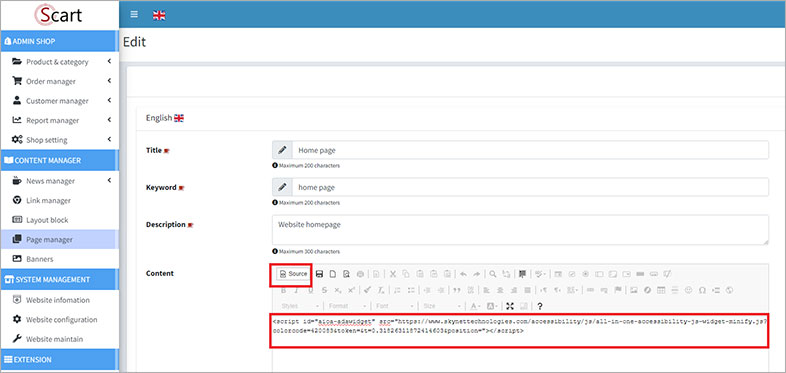
Task: Open the Background Color picker
Action: (492, 306)
